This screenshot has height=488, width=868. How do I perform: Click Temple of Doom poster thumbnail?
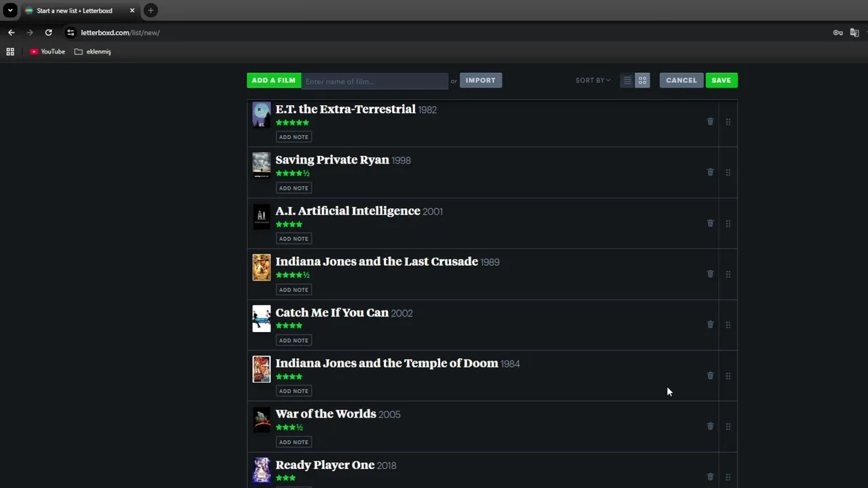262,369
